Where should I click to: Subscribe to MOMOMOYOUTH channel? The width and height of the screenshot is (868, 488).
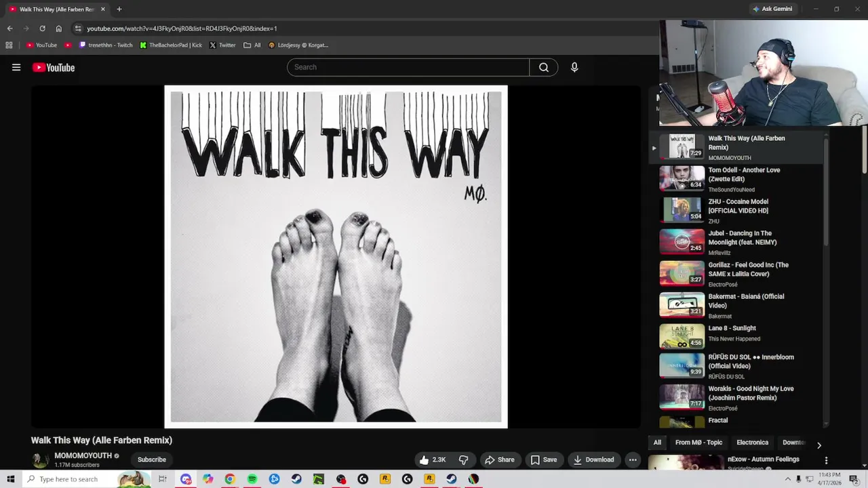(152, 460)
